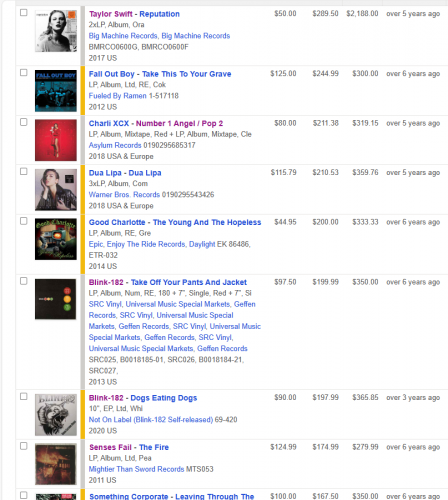This screenshot has height=500, width=448.
Task: Open the Fall Out Boy album cover thumbnail
Action: (x=56, y=91)
